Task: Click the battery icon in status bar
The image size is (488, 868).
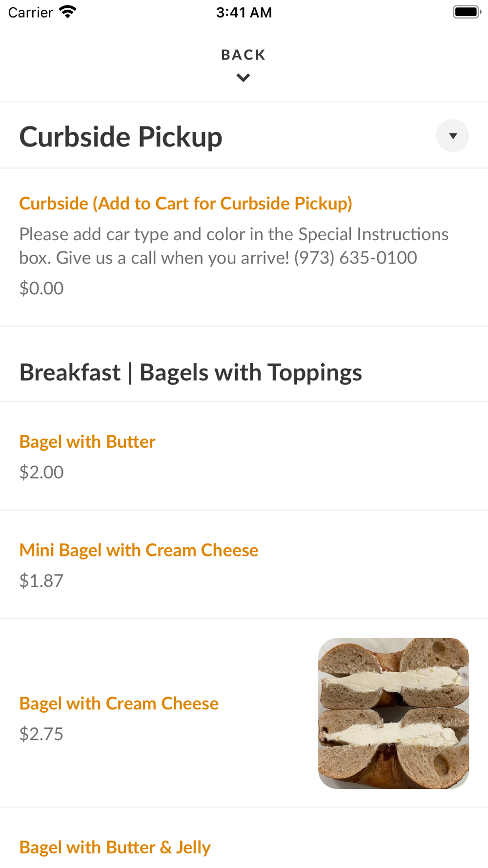Action: (x=467, y=12)
